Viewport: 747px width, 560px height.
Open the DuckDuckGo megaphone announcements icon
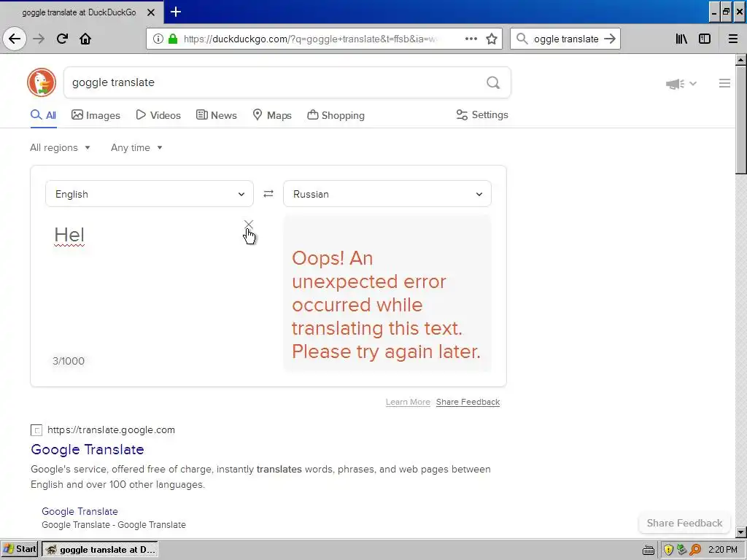[x=675, y=84]
